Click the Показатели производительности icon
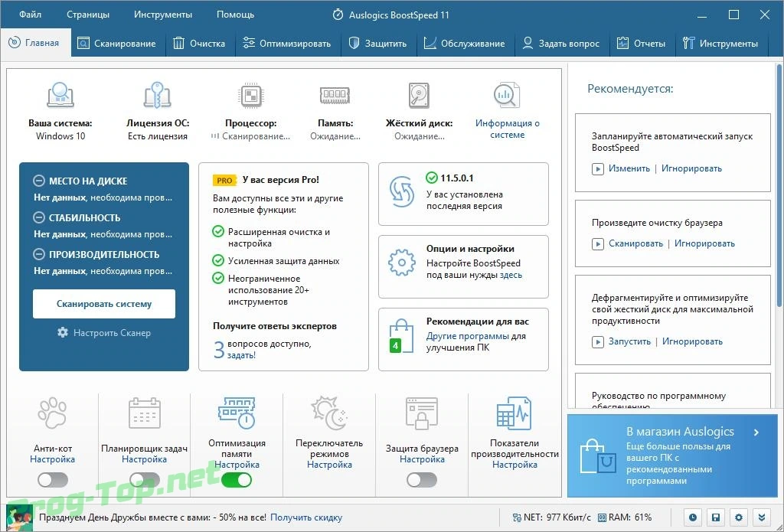The image size is (784, 532). click(x=514, y=413)
